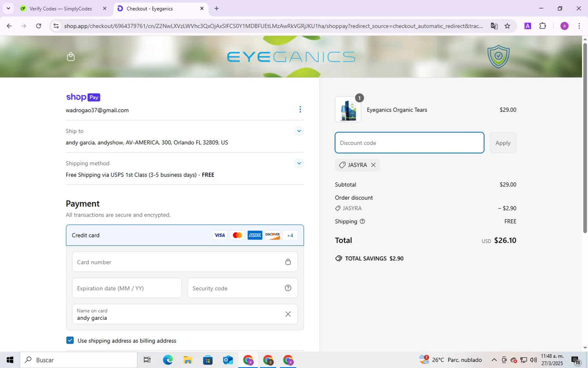Expand the Shipping method section
The image size is (588, 368).
[x=299, y=163]
